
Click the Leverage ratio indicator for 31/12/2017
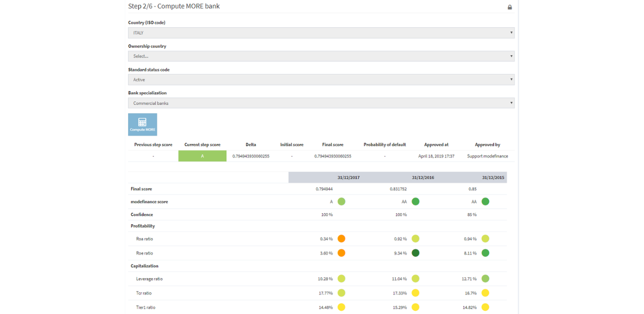tap(342, 279)
